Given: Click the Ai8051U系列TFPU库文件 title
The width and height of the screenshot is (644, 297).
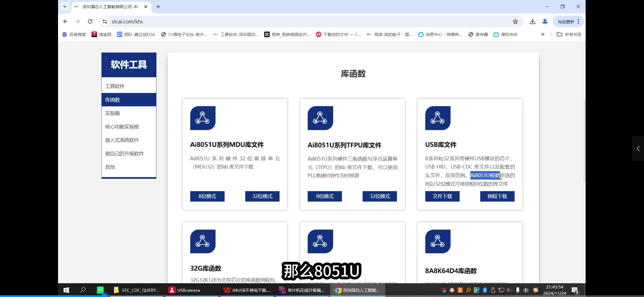Looking at the screenshot, I should pyautogui.click(x=344, y=145).
